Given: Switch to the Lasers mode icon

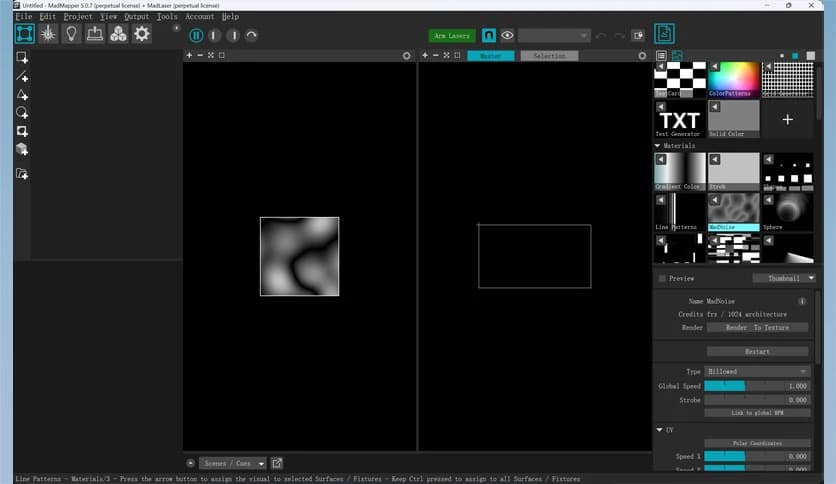Looking at the screenshot, I should (48, 34).
